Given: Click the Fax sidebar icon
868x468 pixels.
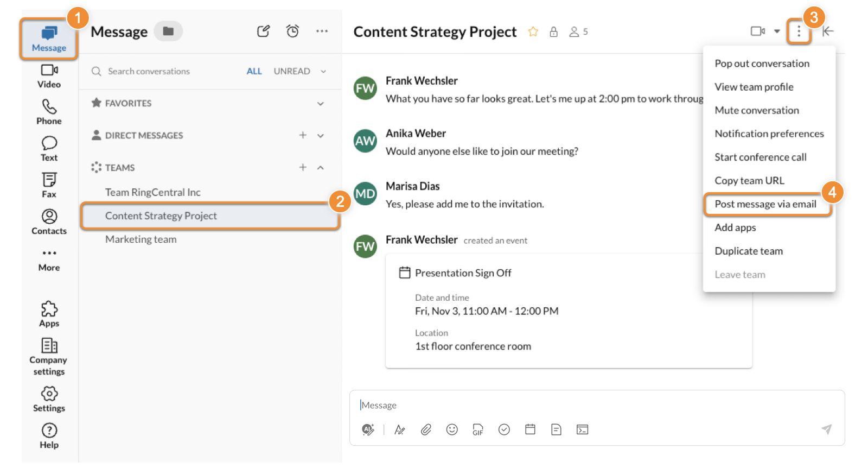Looking at the screenshot, I should tap(49, 185).
